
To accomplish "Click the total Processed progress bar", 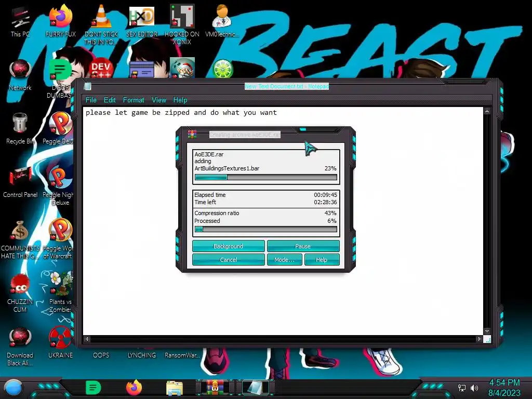I will (266, 229).
